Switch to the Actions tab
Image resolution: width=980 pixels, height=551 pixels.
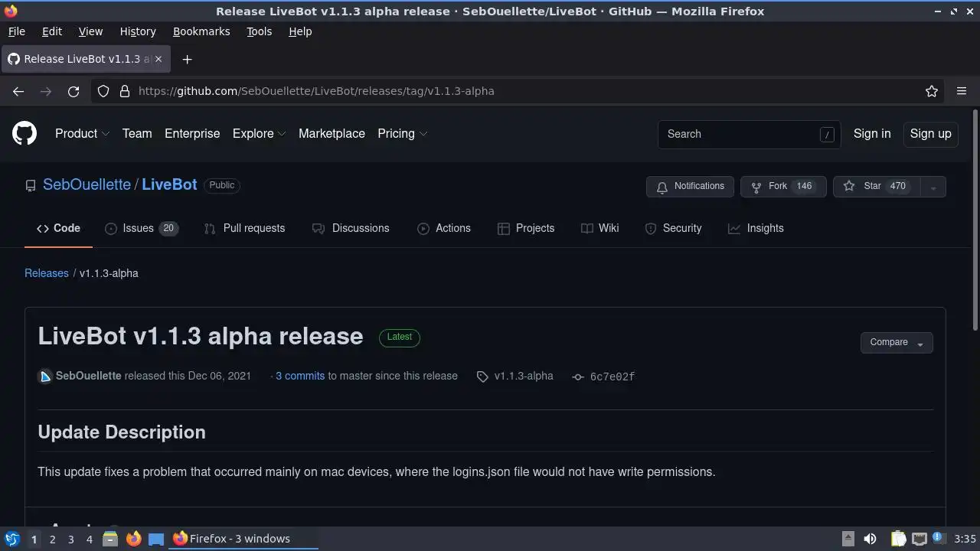click(444, 228)
